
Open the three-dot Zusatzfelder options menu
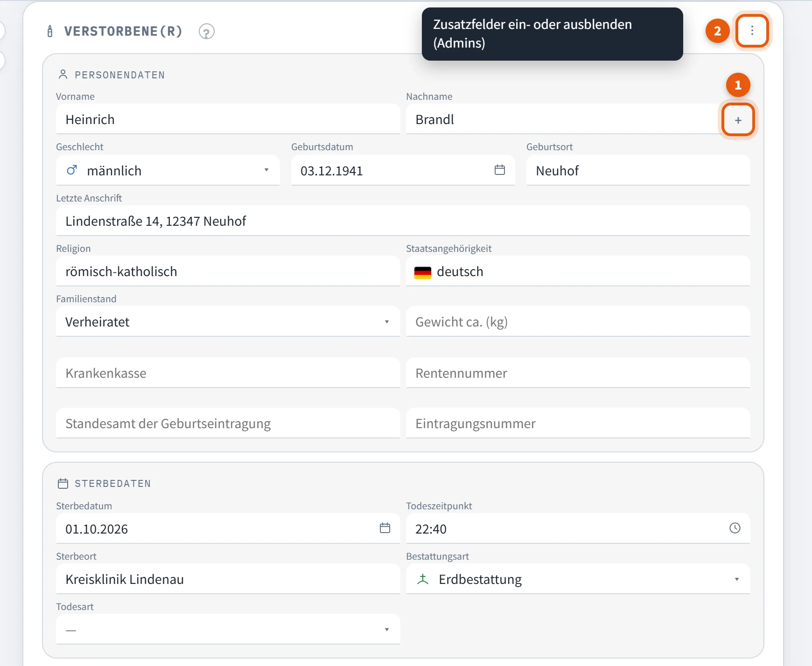point(752,31)
